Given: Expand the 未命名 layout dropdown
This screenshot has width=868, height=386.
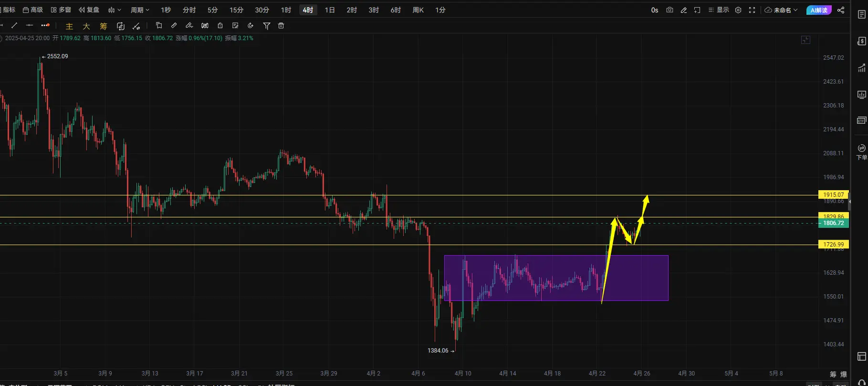Looking at the screenshot, I should [x=781, y=10].
